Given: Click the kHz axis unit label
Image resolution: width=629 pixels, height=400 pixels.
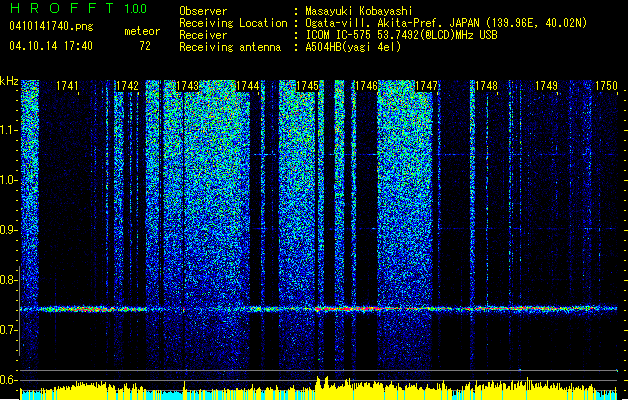Looking at the screenshot, I should tap(9, 81).
